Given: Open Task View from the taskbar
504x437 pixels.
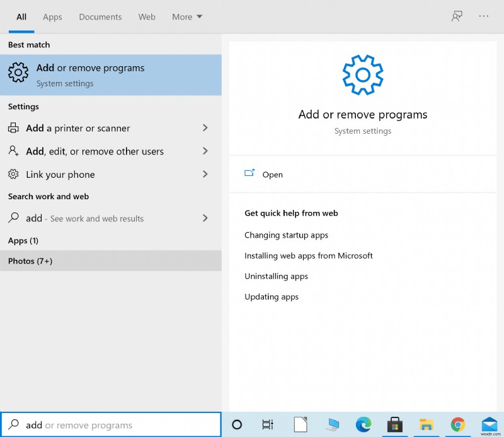Looking at the screenshot, I should [x=268, y=424].
